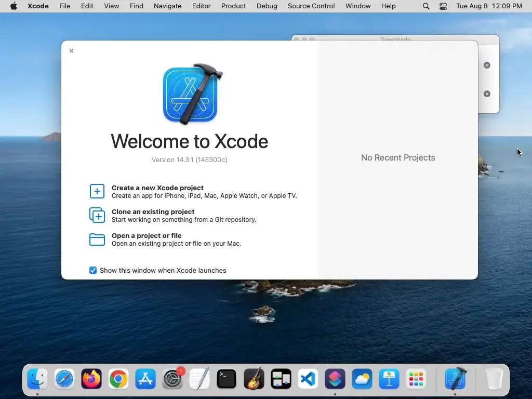Open the Window menu
This screenshot has height=399, width=532.
(358, 6)
